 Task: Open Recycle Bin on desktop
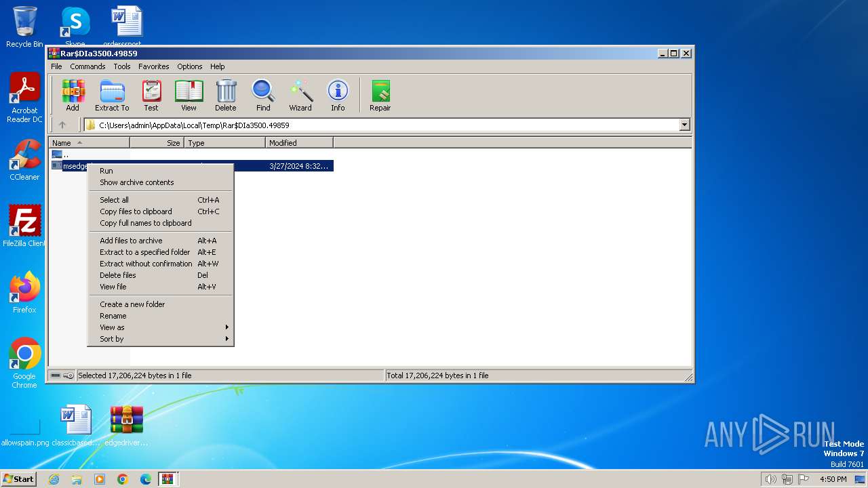(x=24, y=27)
